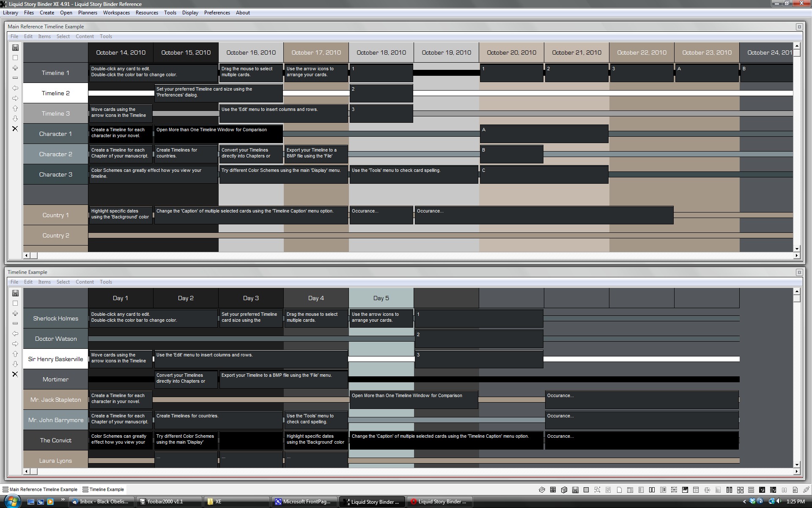This screenshot has height=508, width=812.
Task: Click the plus icon in top timeline sidebar
Action: click(x=15, y=68)
